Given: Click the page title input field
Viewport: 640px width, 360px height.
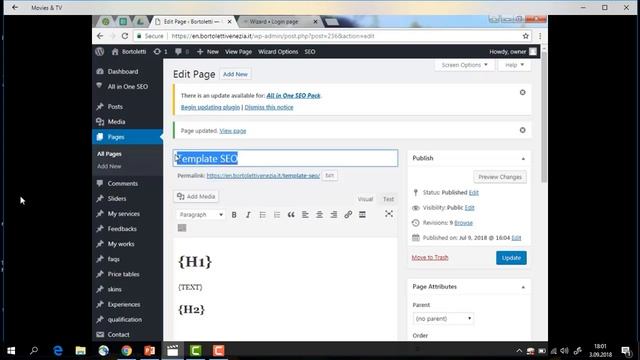Looking at the screenshot, I should [x=285, y=158].
